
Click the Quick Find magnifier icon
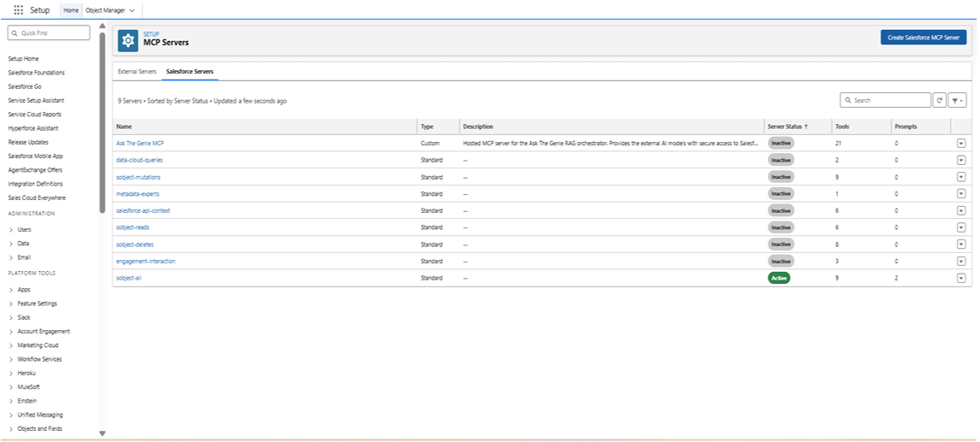pos(15,33)
